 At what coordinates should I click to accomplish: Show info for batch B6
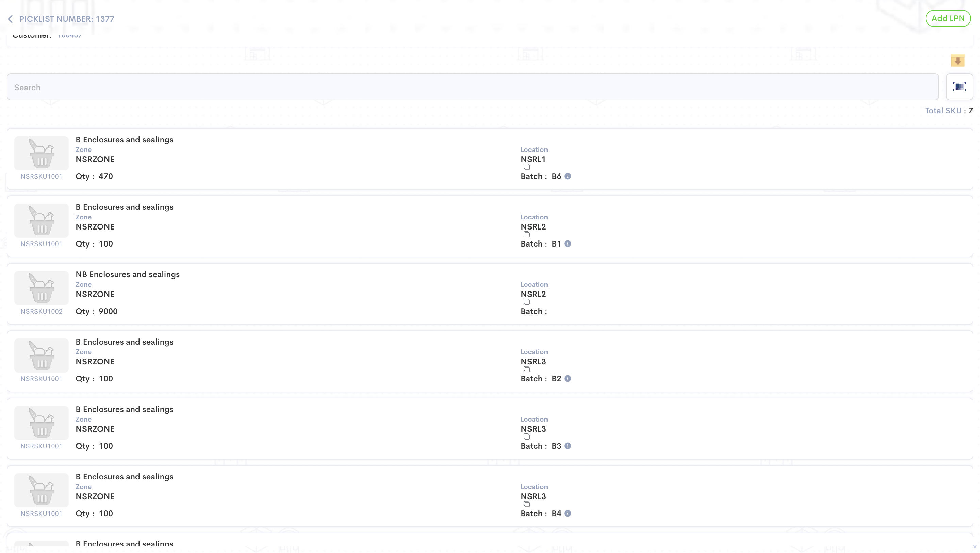(568, 176)
